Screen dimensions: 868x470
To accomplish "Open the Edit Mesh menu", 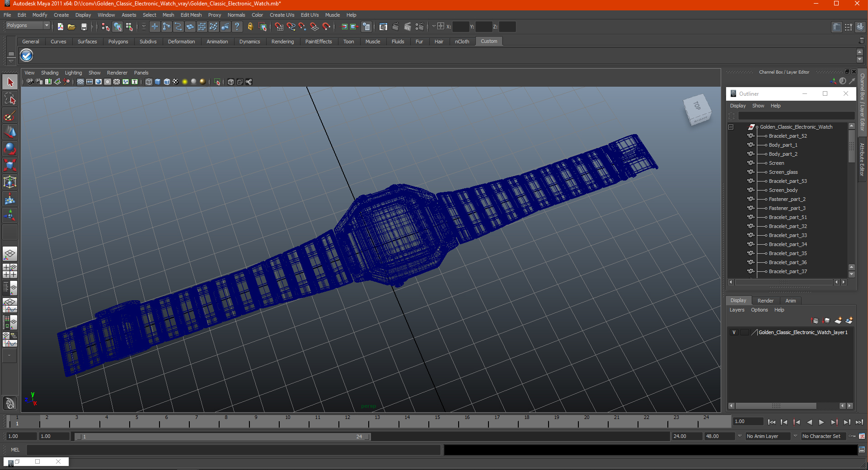I will [x=191, y=15].
